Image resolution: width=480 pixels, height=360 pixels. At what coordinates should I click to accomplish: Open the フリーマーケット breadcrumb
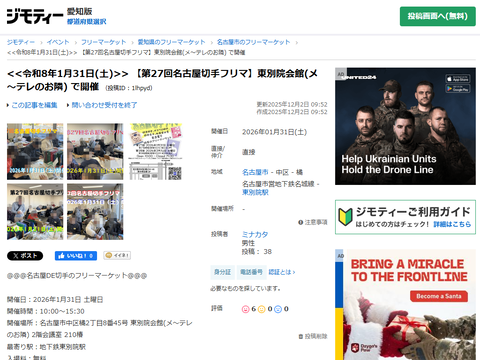[x=104, y=42]
